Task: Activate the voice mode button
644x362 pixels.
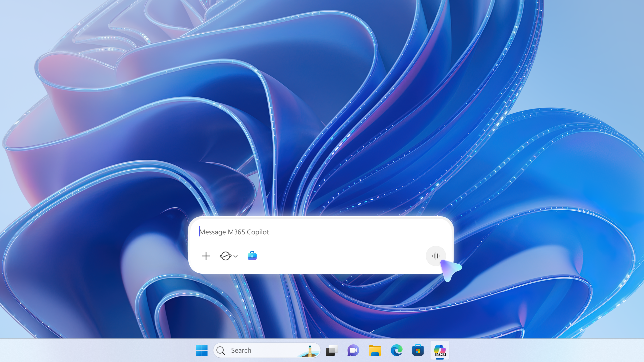Action: (436, 256)
